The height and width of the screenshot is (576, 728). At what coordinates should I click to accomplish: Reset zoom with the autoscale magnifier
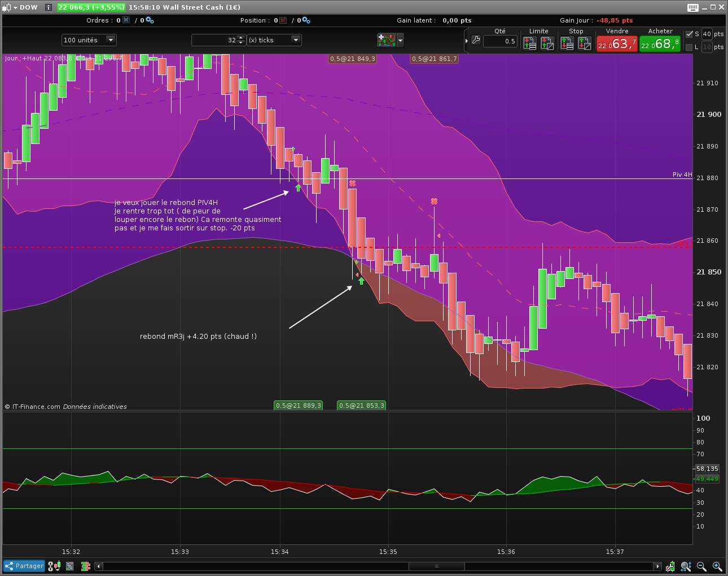(686, 566)
